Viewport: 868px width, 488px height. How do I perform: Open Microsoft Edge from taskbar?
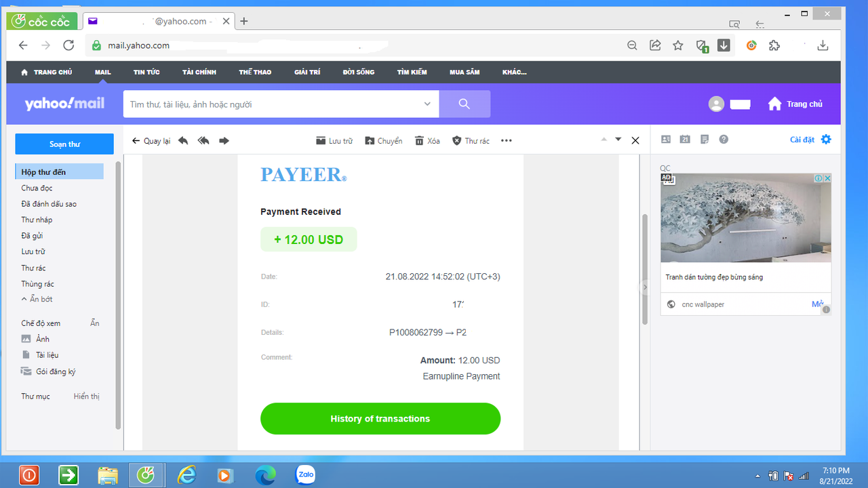pyautogui.click(x=265, y=475)
